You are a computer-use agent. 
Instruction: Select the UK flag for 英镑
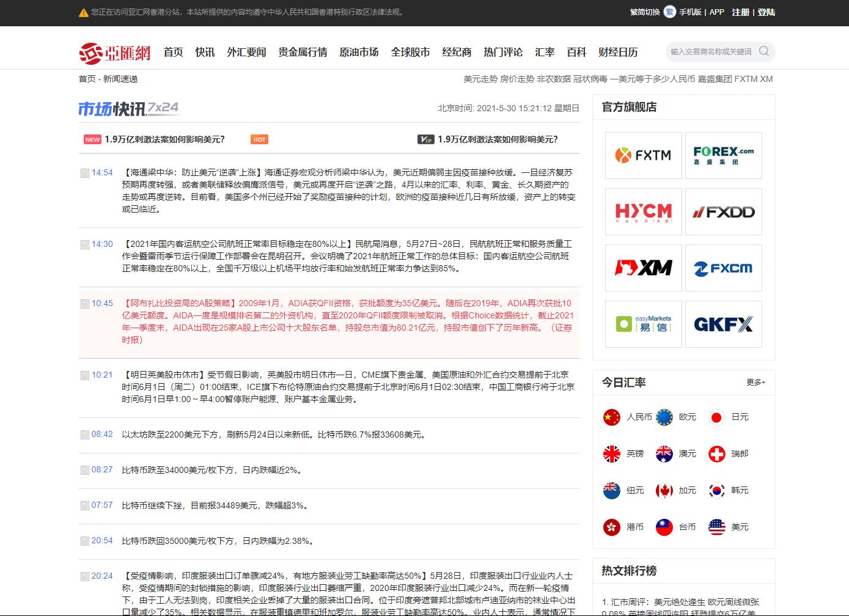point(611,453)
